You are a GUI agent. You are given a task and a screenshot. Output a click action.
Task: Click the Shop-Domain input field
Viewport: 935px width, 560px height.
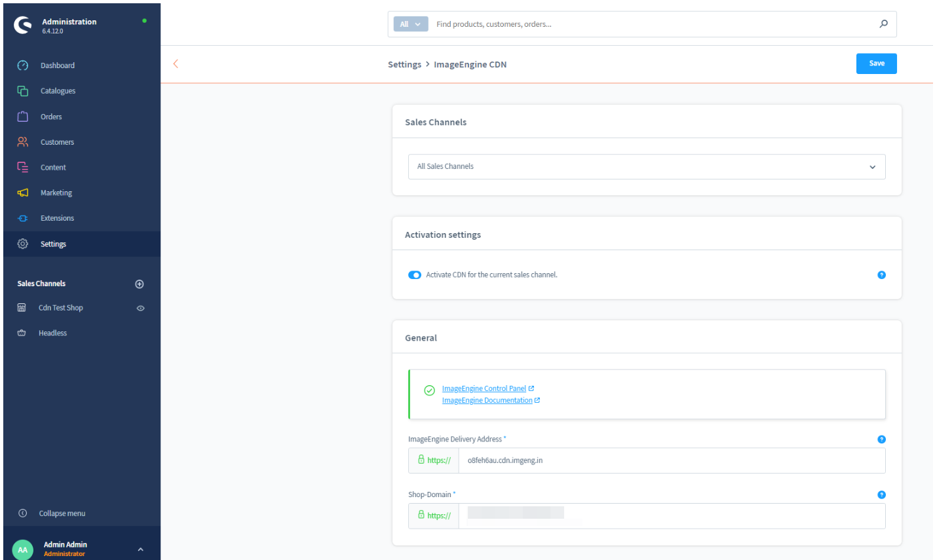pos(672,516)
